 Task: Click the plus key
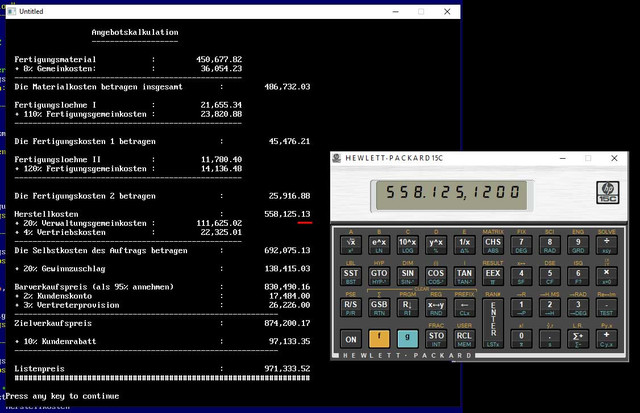tap(607, 339)
